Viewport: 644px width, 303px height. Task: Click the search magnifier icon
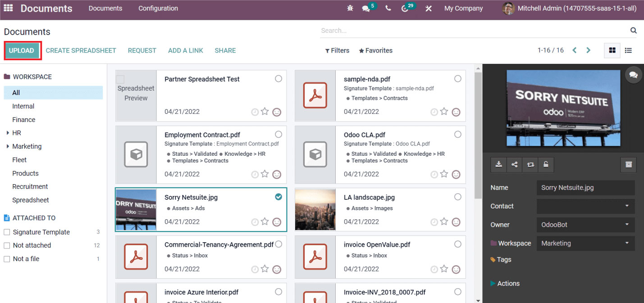[x=633, y=31]
